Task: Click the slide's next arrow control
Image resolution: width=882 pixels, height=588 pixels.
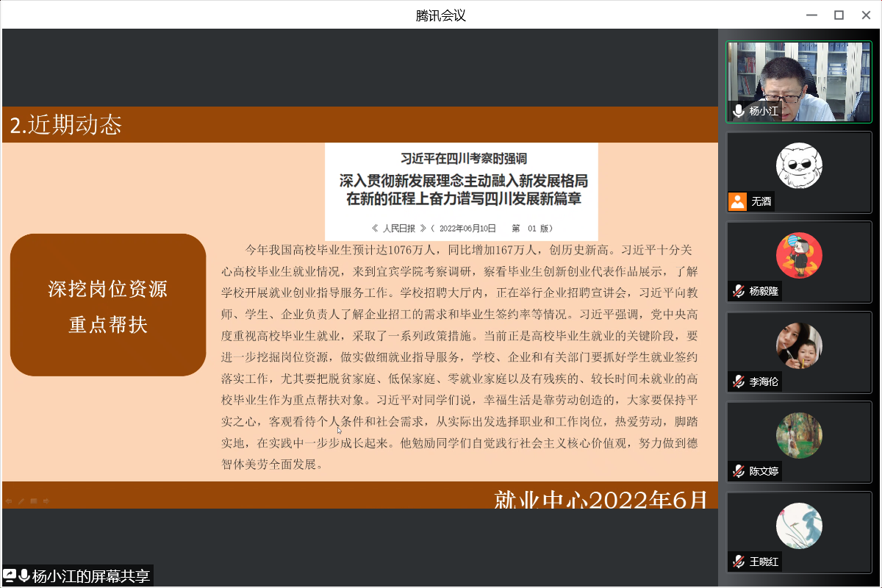Action: [46, 501]
